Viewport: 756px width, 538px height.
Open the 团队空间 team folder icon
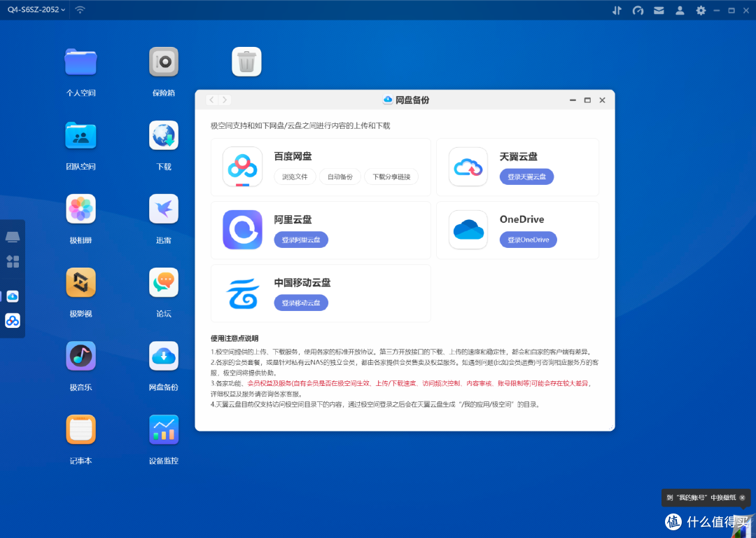[x=81, y=136]
